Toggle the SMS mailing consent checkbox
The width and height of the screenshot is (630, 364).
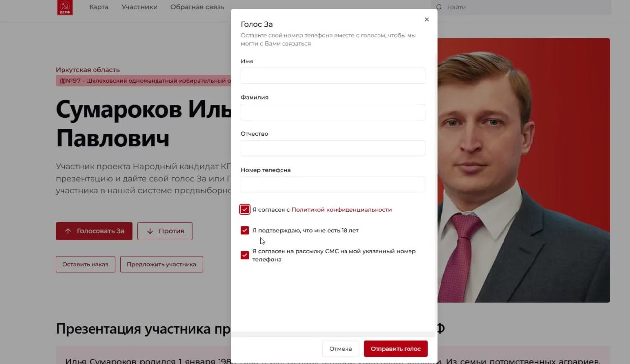(245, 255)
